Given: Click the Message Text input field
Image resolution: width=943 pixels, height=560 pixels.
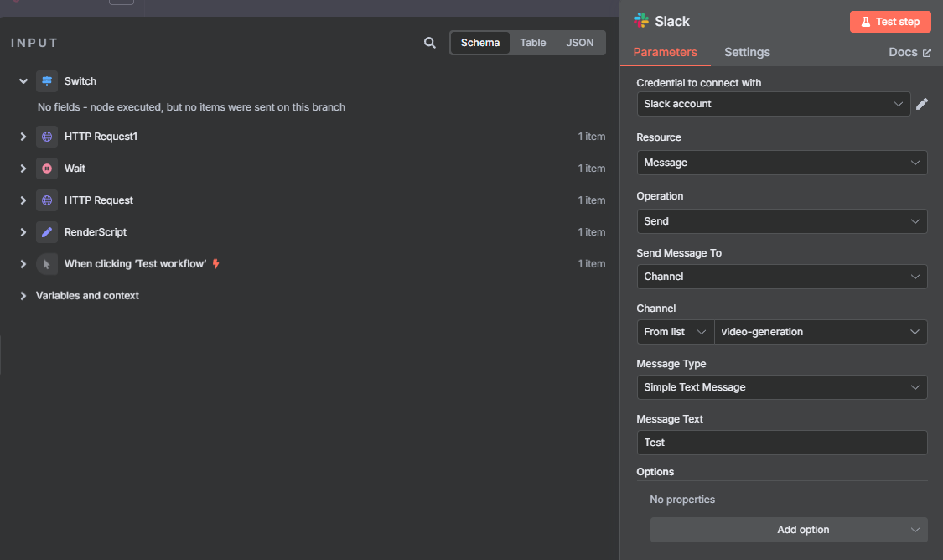Looking at the screenshot, I should 781,443.
